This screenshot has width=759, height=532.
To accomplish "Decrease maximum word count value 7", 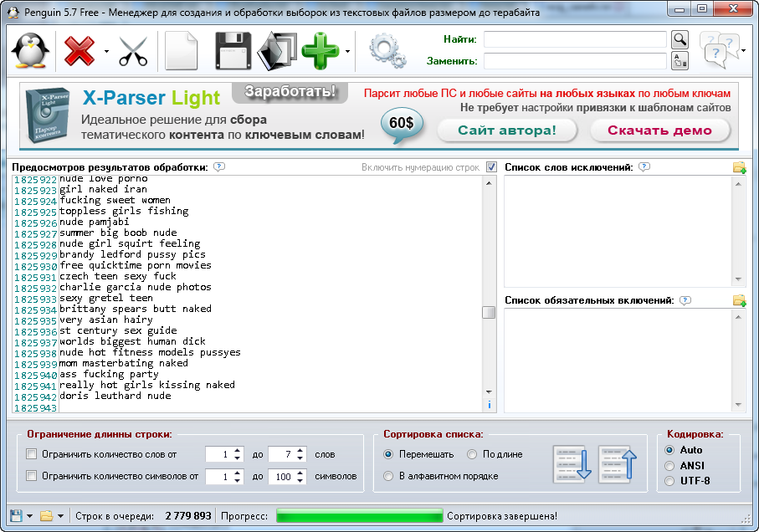I will tap(300, 458).
